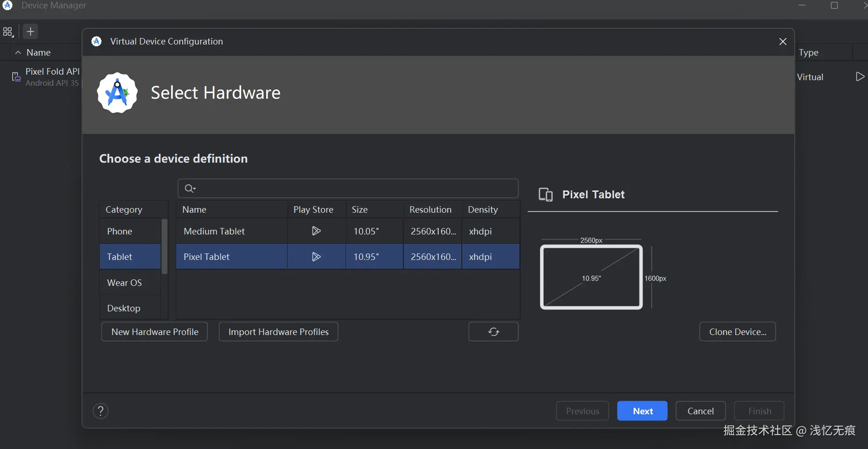Select the Desktop category
Viewport: 868px width, 449px height.
[x=123, y=308]
